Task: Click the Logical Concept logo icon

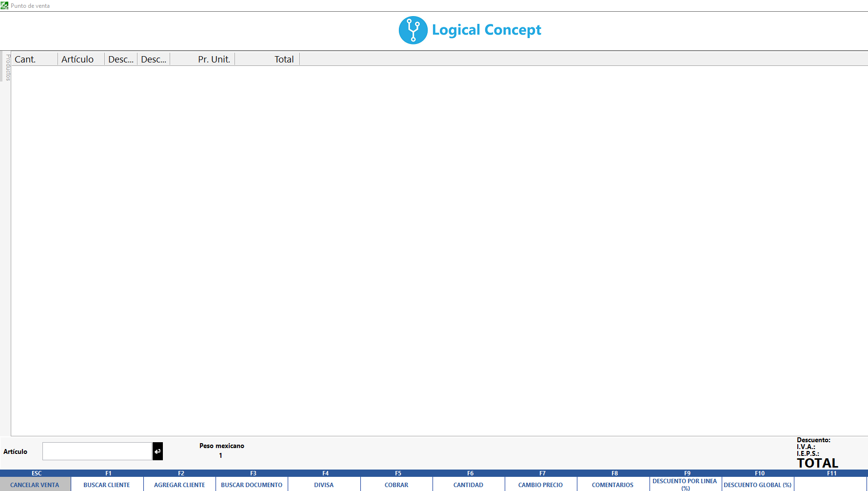Action: coord(413,30)
